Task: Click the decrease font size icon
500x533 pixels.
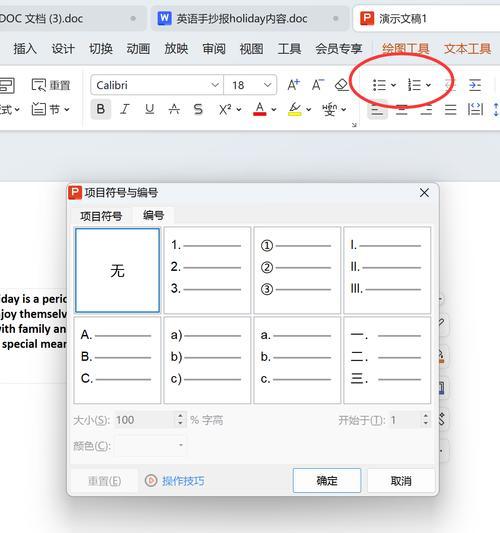Action: coord(318,85)
